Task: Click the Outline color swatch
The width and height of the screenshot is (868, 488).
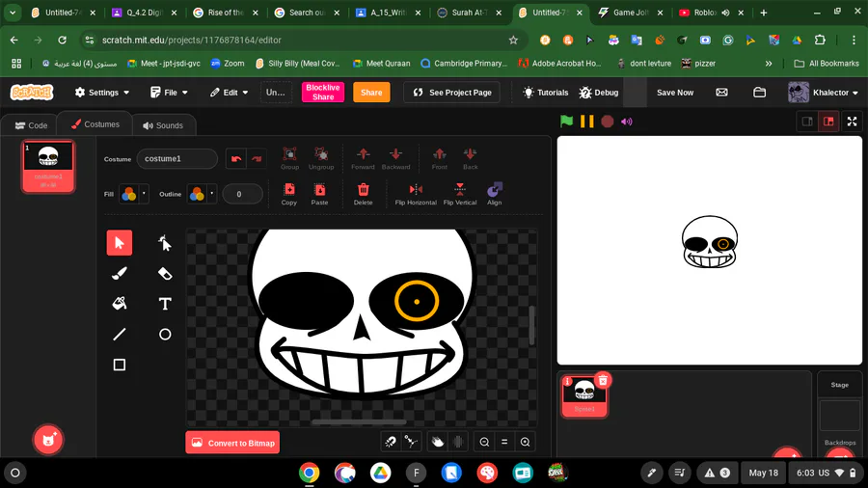Action: coord(197,194)
